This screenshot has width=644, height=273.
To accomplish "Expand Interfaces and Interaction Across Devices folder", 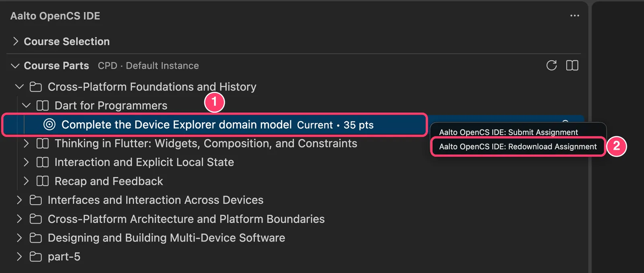I will coord(19,200).
